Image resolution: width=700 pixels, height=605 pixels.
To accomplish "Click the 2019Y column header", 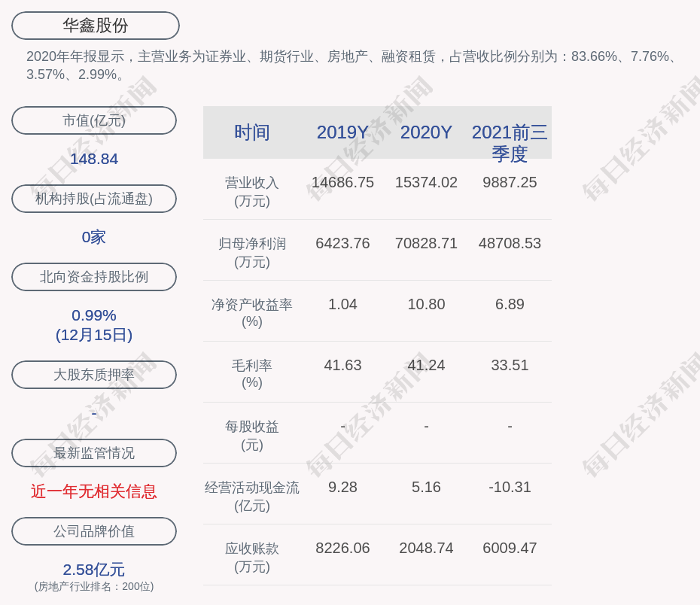I will (342, 132).
